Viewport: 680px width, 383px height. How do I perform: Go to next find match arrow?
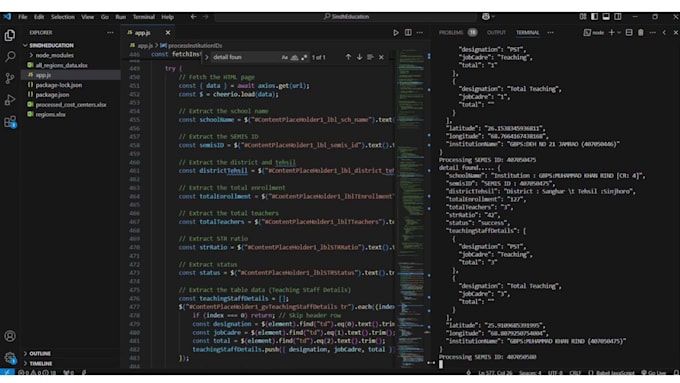point(359,57)
